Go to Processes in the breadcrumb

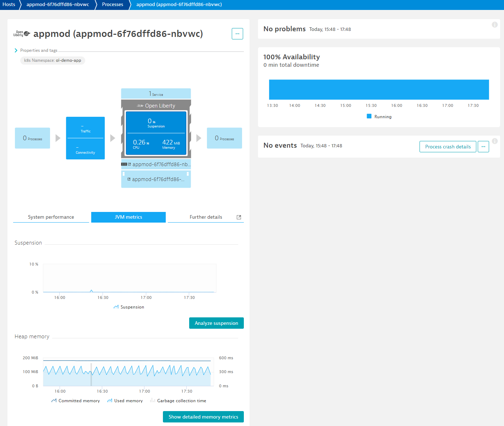pyautogui.click(x=113, y=5)
